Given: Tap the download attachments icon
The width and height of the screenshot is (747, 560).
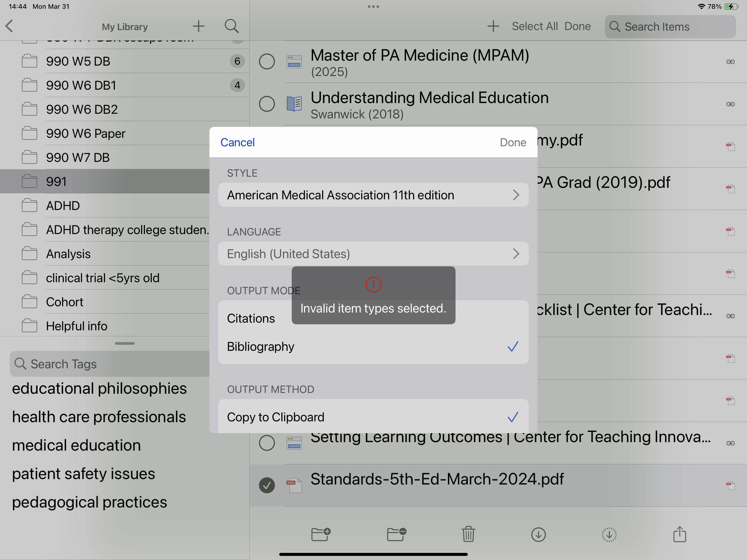Looking at the screenshot, I should click(538, 534).
